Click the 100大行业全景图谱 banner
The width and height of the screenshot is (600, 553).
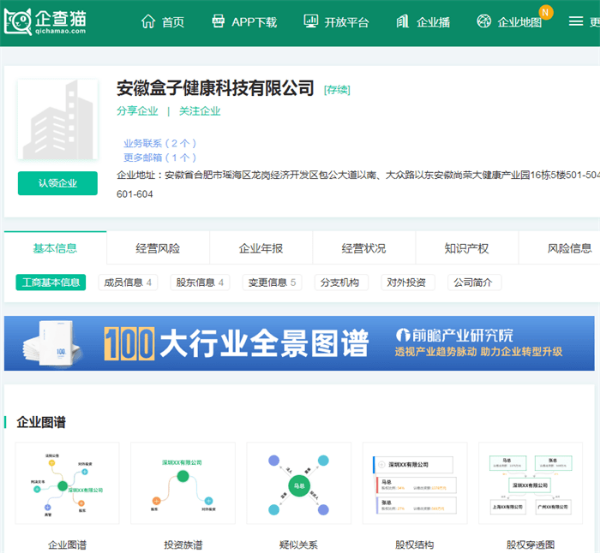point(299,343)
